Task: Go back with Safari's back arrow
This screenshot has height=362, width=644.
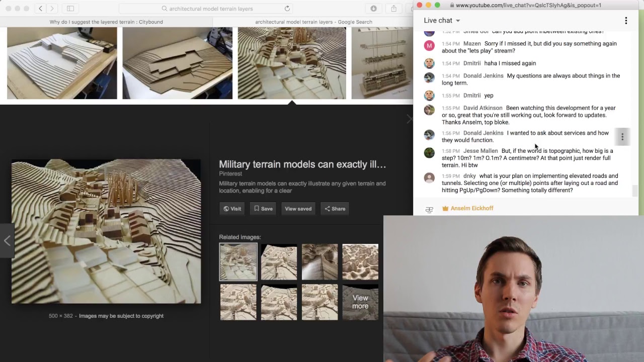Action: click(x=41, y=9)
